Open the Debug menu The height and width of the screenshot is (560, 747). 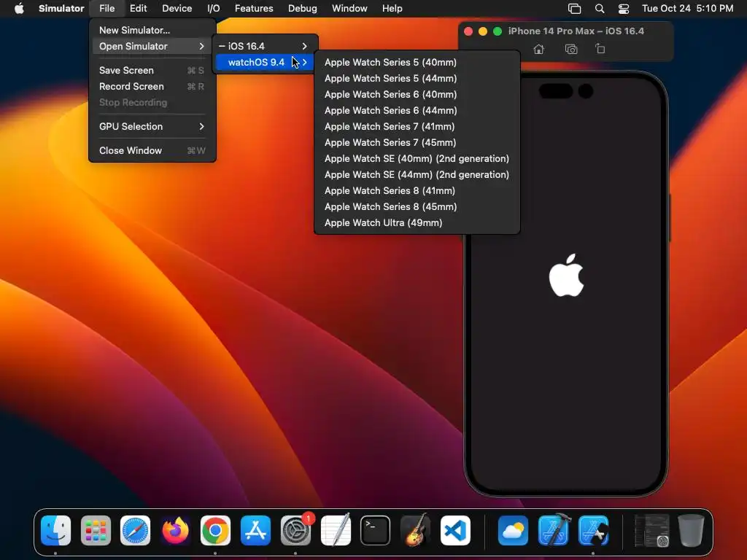pos(303,8)
